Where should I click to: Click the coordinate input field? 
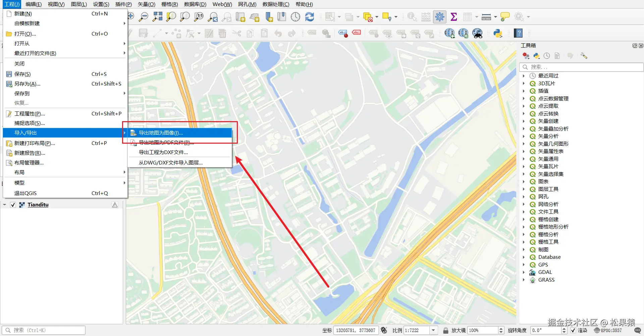[x=356, y=330]
